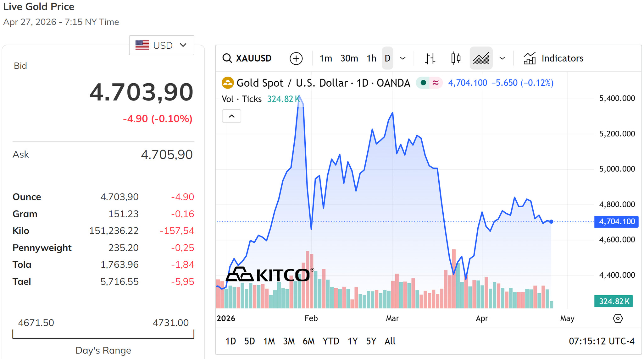Expand the chart style dropdown arrow

pos(502,58)
